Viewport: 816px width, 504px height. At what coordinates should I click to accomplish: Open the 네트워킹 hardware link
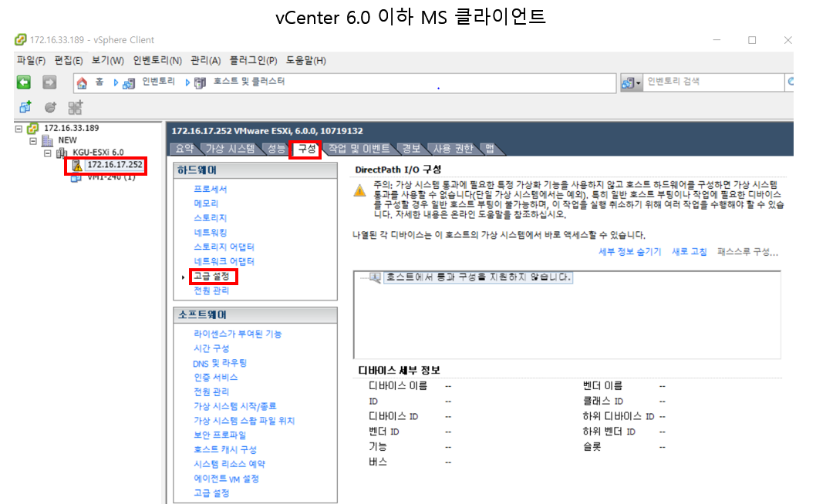tap(211, 233)
